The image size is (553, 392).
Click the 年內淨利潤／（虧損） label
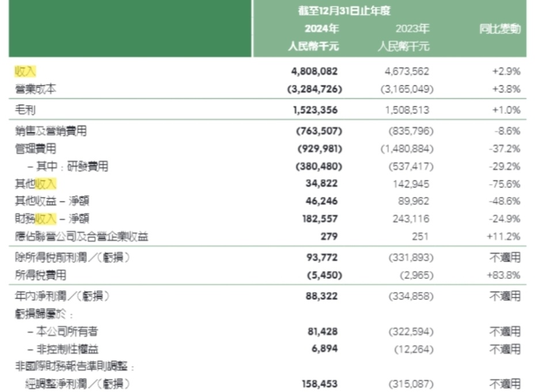62,296
